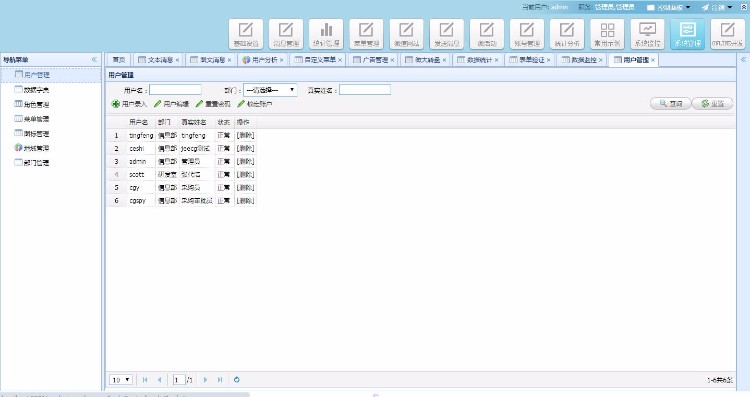Open the 注销 dropdown menu
This screenshot has height=397, width=750.
(x=717, y=7)
